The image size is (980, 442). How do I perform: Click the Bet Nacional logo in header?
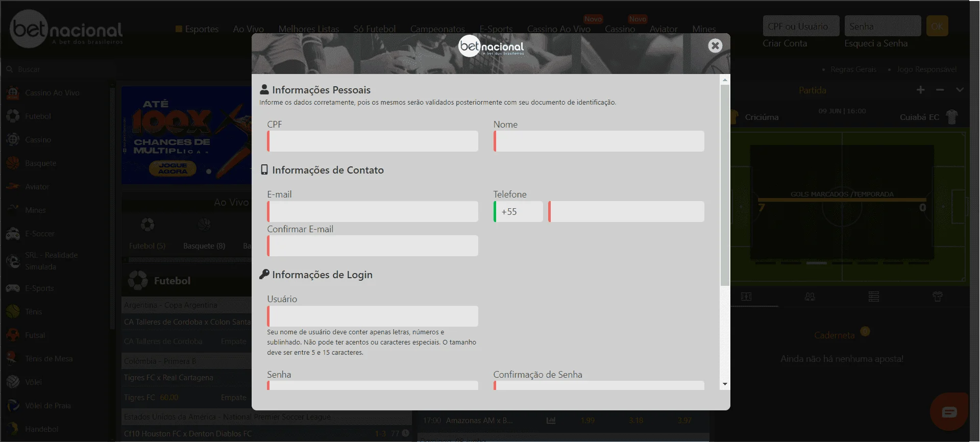point(66,29)
